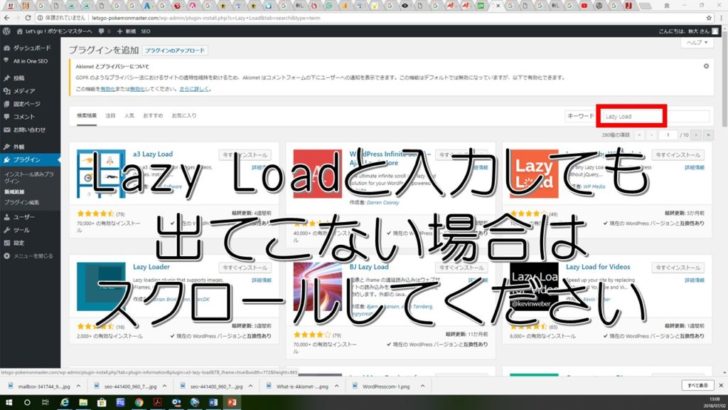The width and height of the screenshot is (728, 410).
Task: Open a3 Lazy Load plugin title link
Action: pos(153,154)
